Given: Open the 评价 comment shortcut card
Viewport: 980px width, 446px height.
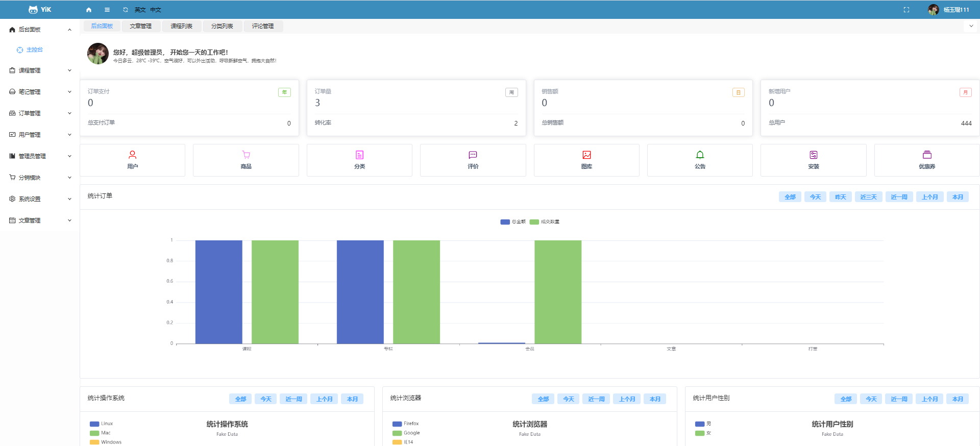Looking at the screenshot, I should [x=473, y=160].
